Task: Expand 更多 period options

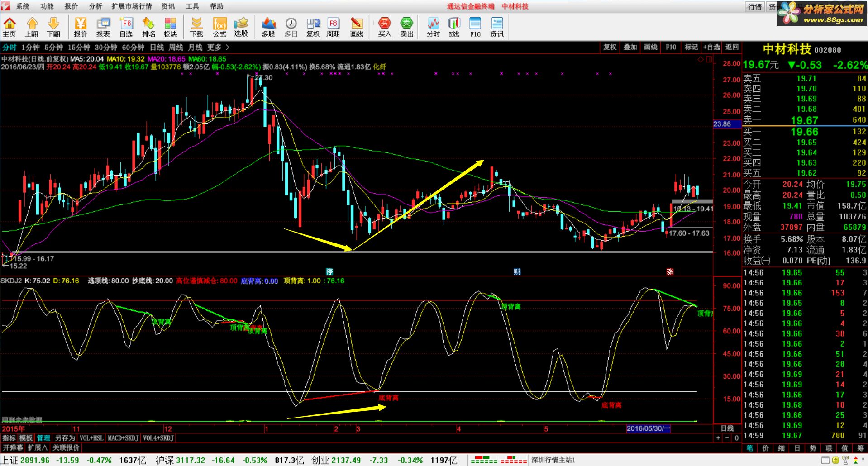Action: pos(218,47)
